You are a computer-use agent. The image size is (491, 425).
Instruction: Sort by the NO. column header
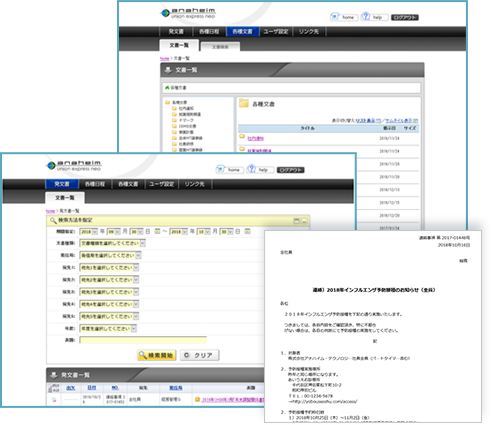115,388
